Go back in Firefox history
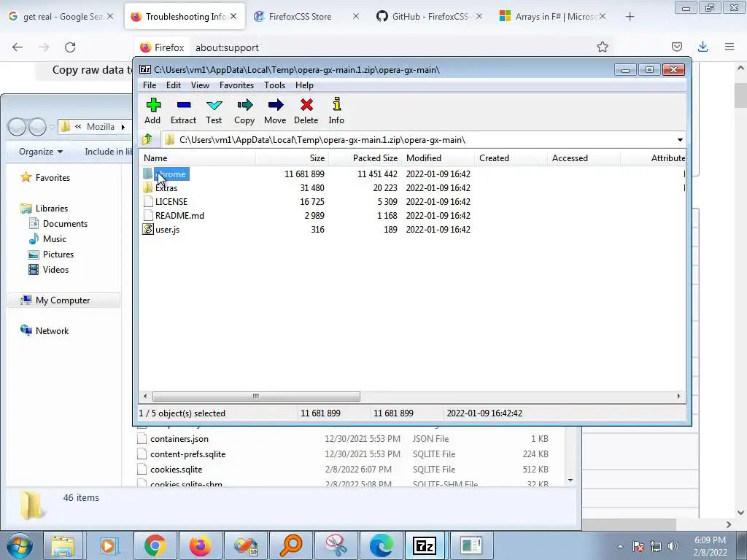 [18, 47]
